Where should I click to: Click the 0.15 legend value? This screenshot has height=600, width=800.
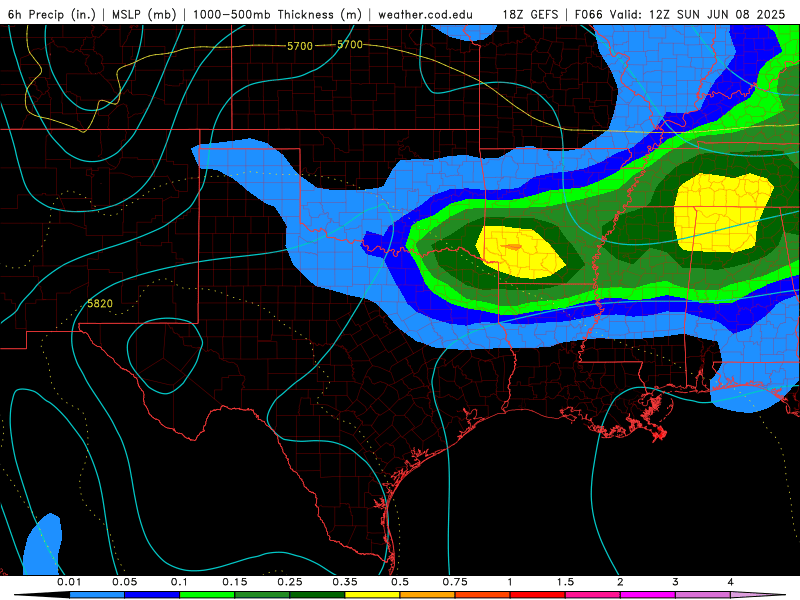235,582
